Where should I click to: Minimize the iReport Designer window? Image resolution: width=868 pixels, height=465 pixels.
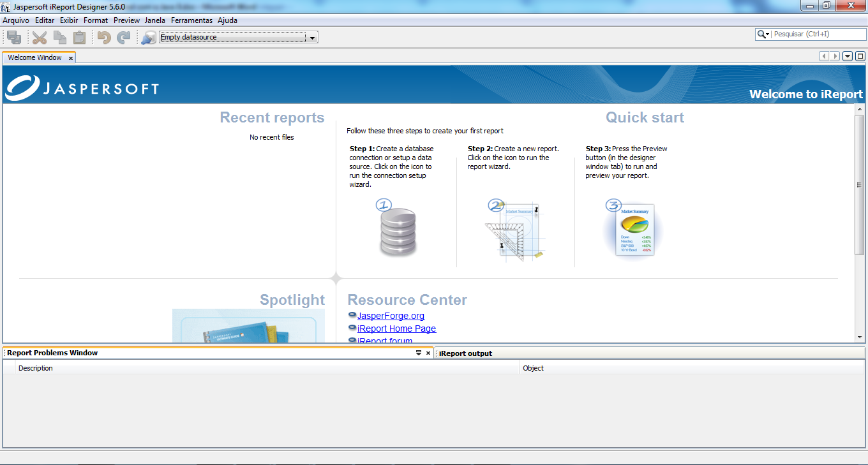810,6
